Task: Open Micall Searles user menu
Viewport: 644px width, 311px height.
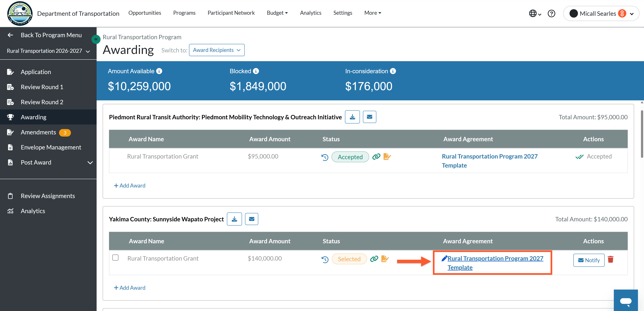Action: point(601,14)
